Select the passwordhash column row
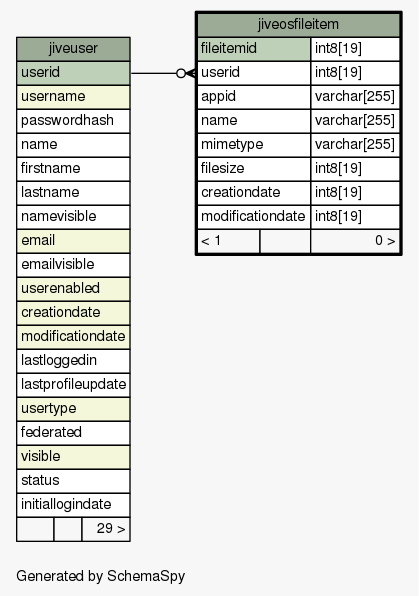Screen dimensions: 419x596 73,121
